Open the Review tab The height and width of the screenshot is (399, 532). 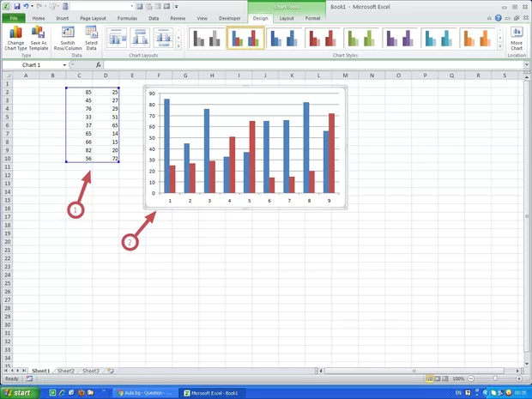coord(178,18)
